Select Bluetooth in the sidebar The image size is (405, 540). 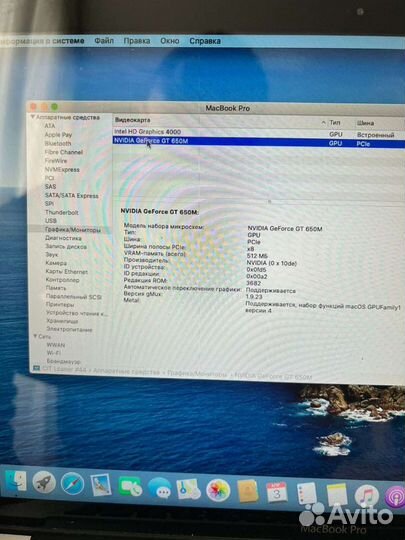pyautogui.click(x=58, y=143)
